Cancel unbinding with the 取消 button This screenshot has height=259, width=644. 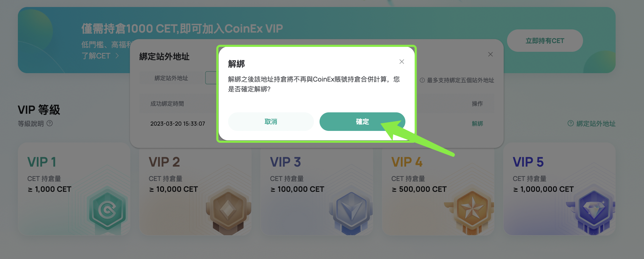point(271,121)
